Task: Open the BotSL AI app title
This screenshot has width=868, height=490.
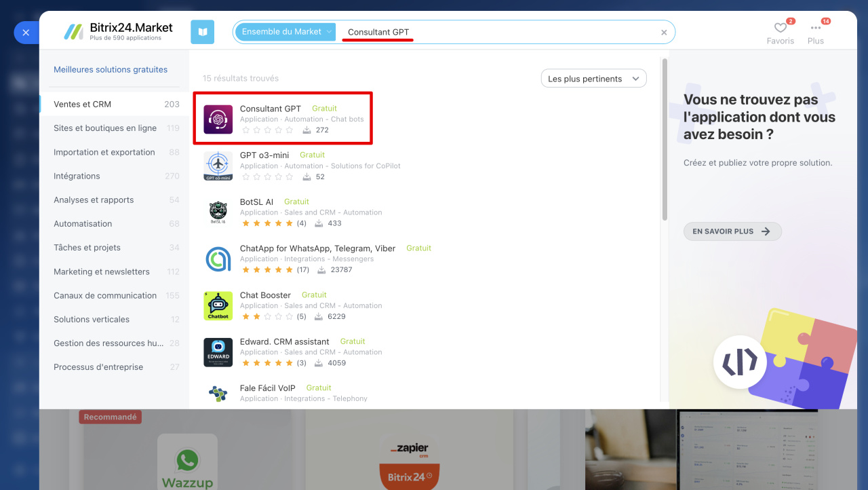Action: (257, 202)
